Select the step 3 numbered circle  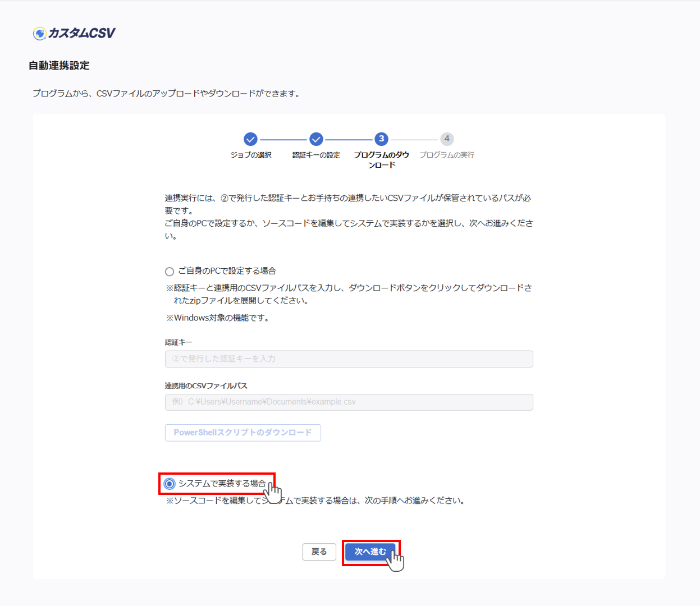click(x=381, y=139)
